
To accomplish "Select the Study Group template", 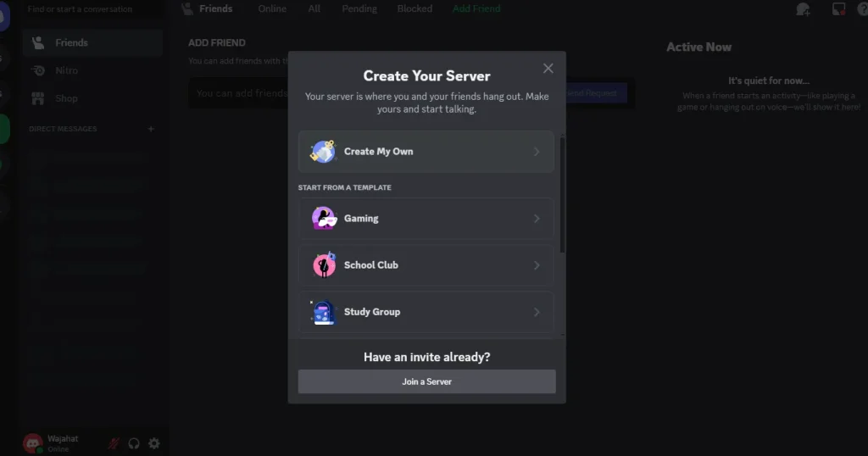I will click(x=426, y=312).
